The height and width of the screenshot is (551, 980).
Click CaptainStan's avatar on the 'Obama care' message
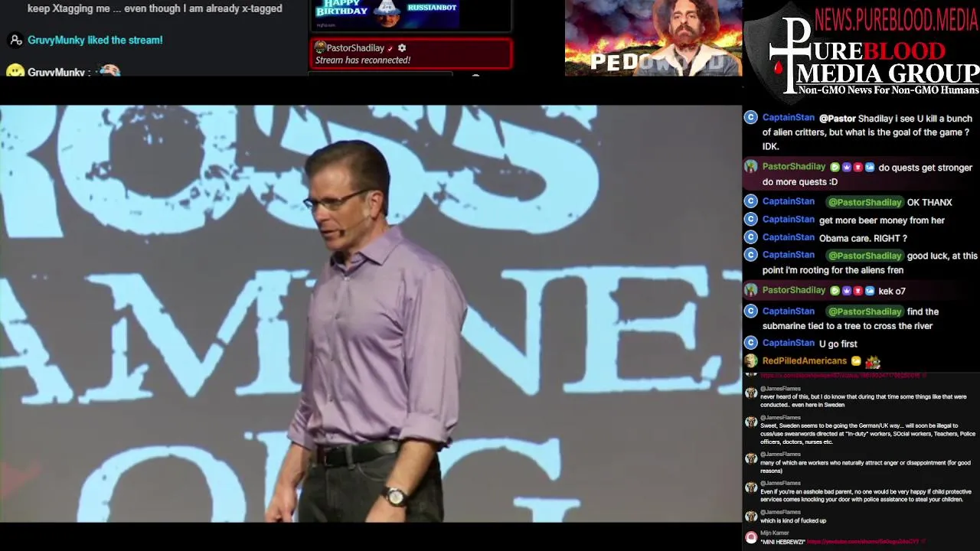click(750, 237)
